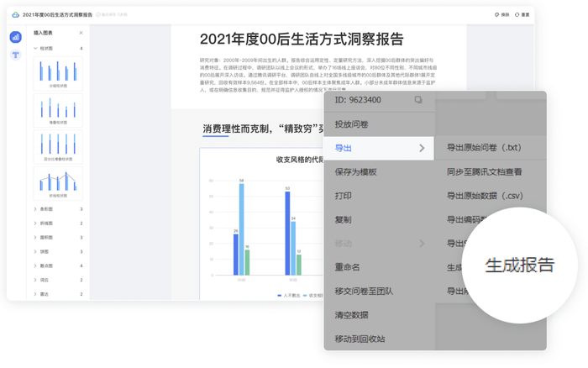Screen dimensions: 588x368
Task: Expand the 折线图 category
Action: 35,223
